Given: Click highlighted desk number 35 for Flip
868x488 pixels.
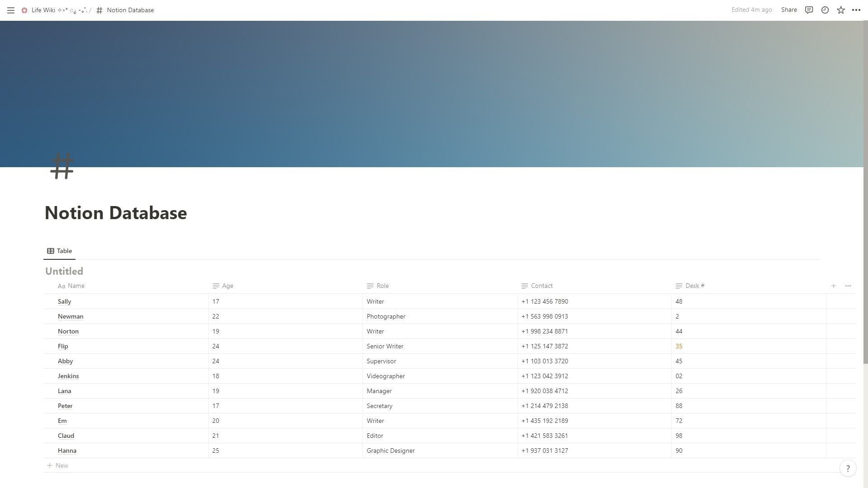Looking at the screenshot, I should tap(679, 346).
